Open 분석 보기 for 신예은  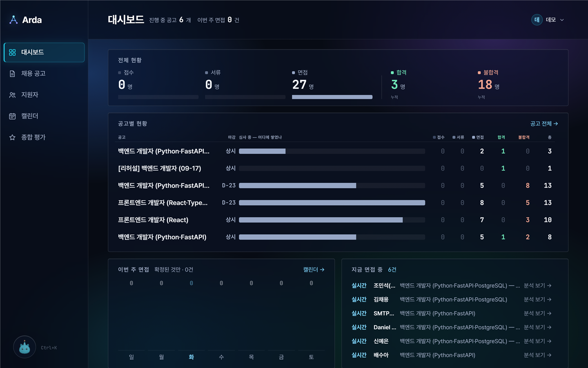tap(537, 341)
